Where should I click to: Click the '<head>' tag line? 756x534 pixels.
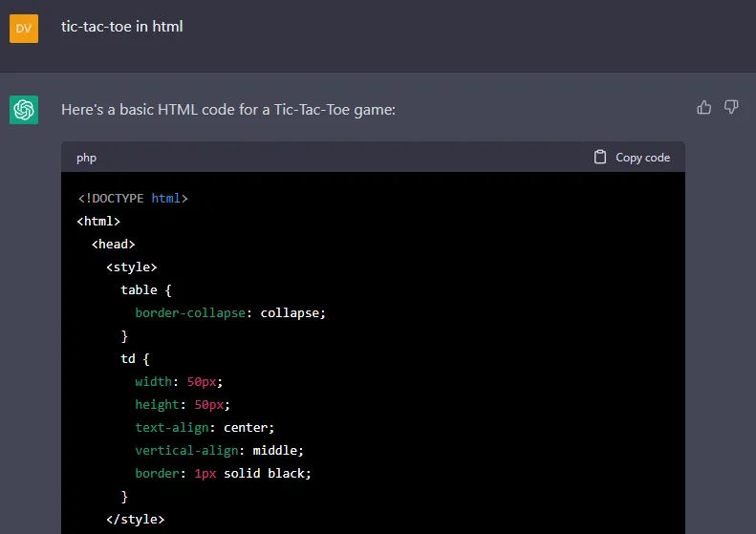pos(114,245)
